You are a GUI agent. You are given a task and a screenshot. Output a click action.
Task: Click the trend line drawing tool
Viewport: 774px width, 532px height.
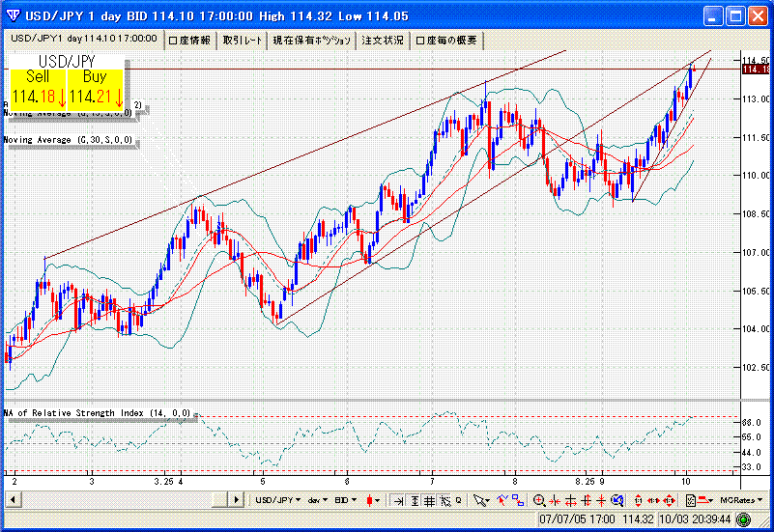click(x=502, y=500)
